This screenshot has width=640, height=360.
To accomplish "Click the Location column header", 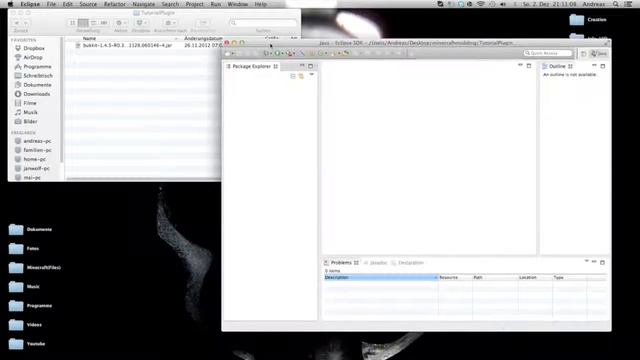I will point(535,277).
